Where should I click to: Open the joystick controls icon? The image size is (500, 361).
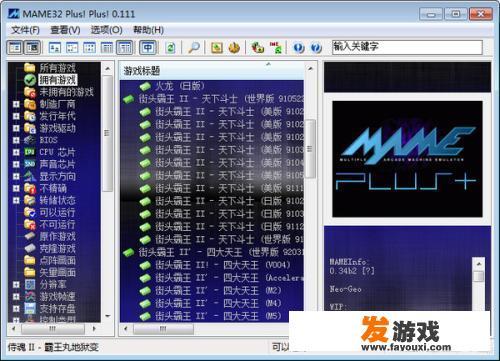258,48
